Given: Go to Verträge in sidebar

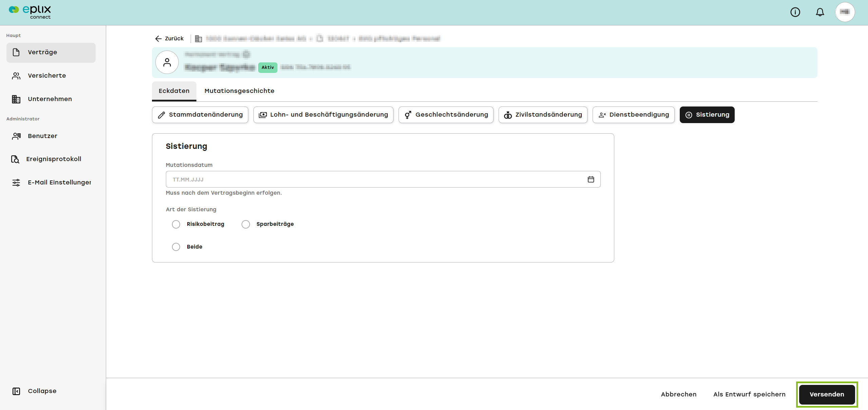Looking at the screenshot, I should (x=51, y=52).
